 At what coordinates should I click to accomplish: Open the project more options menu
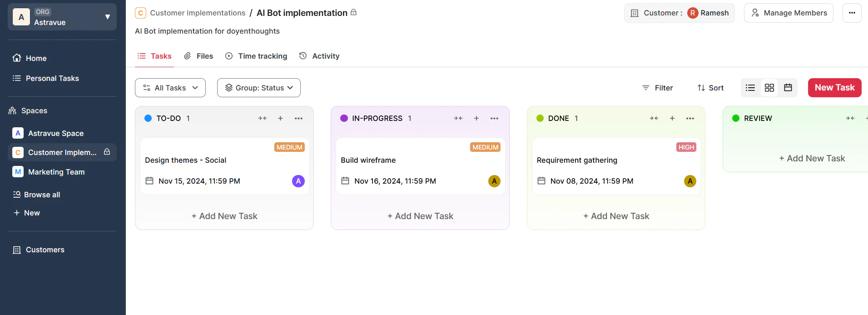852,13
